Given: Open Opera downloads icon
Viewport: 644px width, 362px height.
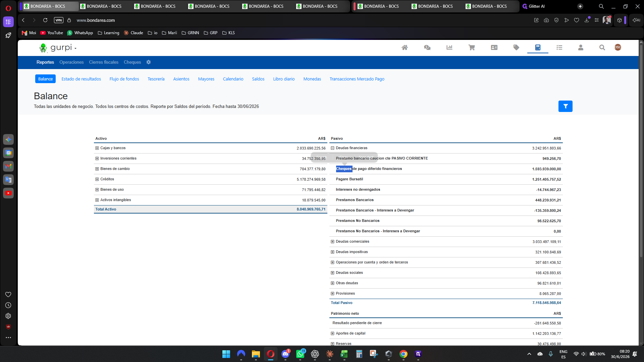Looking at the screenshot, I should [x=587, y=20].
